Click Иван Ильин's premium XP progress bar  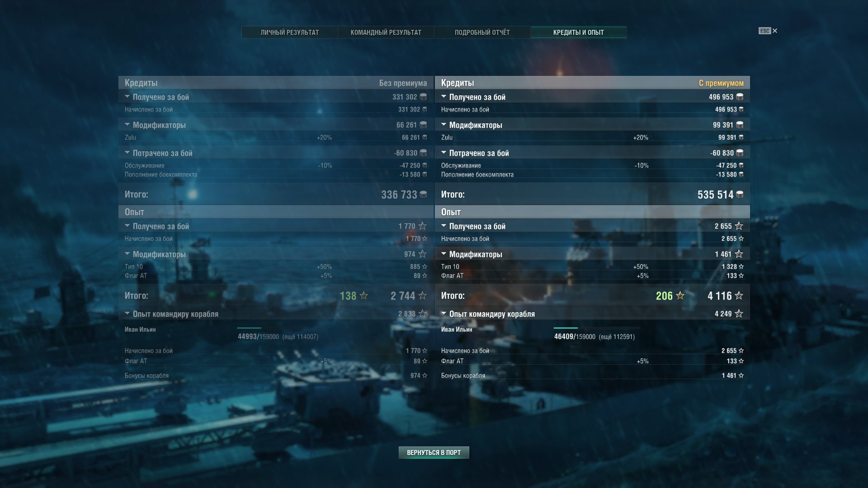click(x=596, y=328)
